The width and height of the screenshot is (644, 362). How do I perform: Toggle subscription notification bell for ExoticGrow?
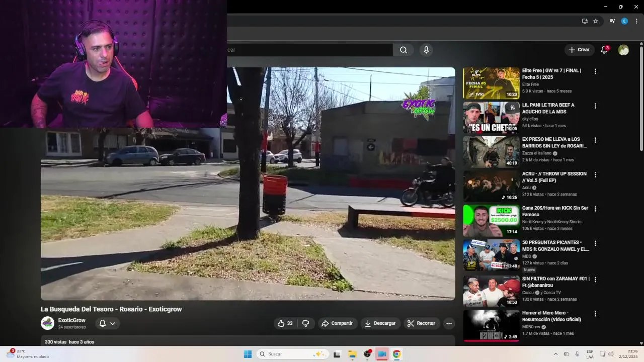tap(103, 323)
